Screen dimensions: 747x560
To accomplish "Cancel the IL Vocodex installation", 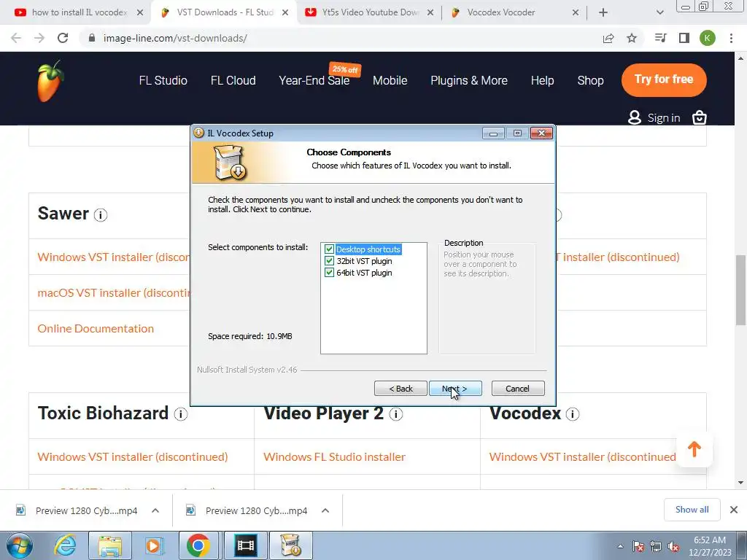I will tap(517, 389).
